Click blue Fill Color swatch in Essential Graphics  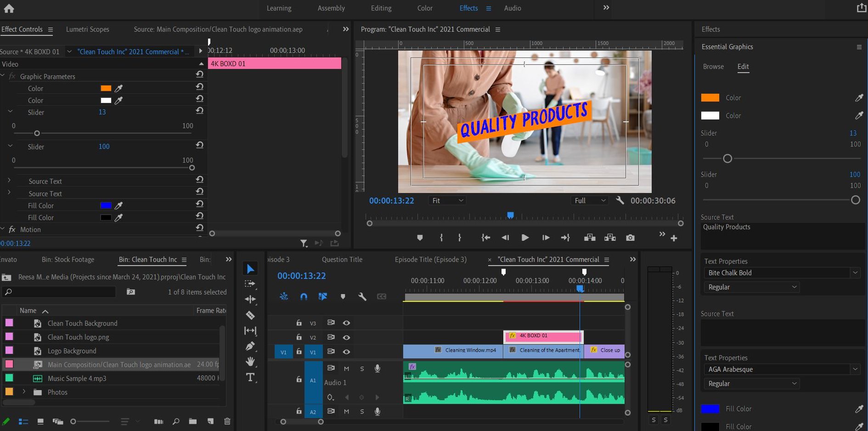tap(710, 409)
